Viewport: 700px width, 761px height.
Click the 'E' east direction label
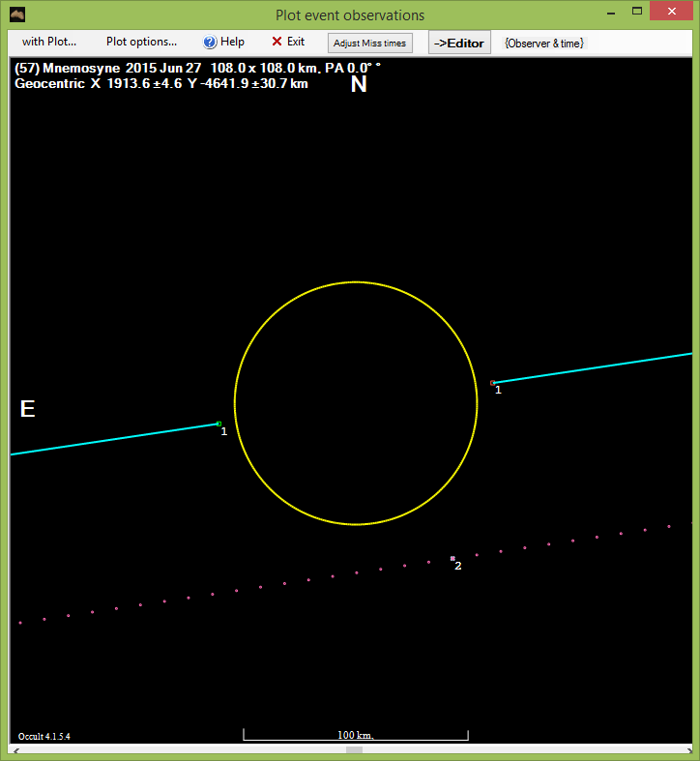tap(28, 409)
